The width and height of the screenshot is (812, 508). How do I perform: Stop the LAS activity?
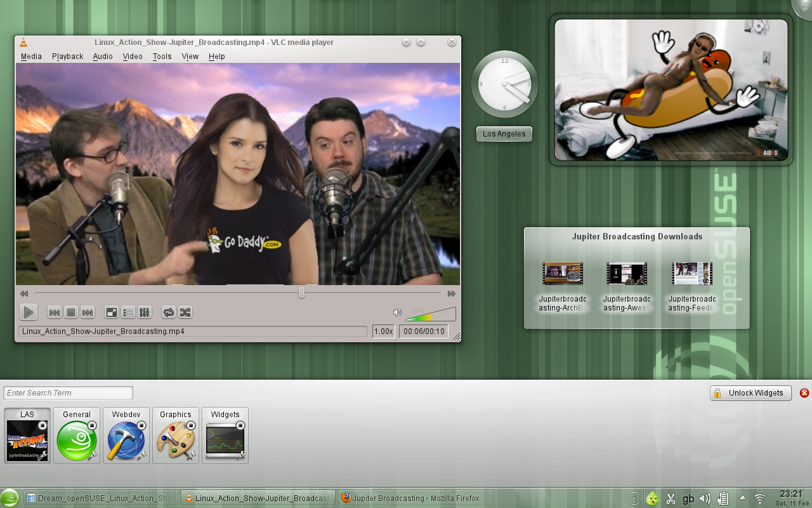point(43,425)
